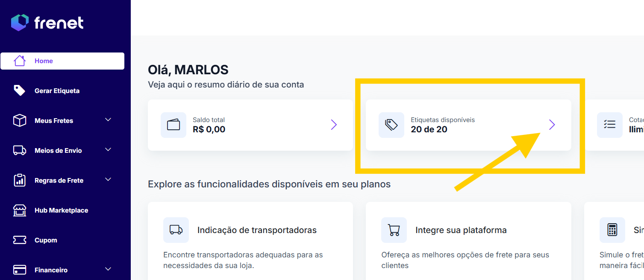This screenshot has height=280, width=644.
Task: Click the Home house icon
Action: [x=20, y=61]
